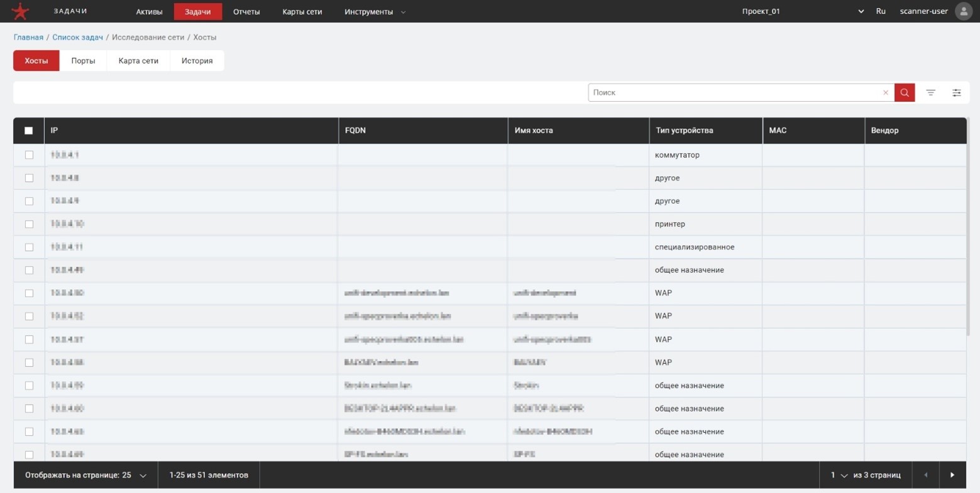Image resolution: width=980 pixels, height=493 pixels.
Task: Click the scanner-user account name
Action: coord(923,11)
